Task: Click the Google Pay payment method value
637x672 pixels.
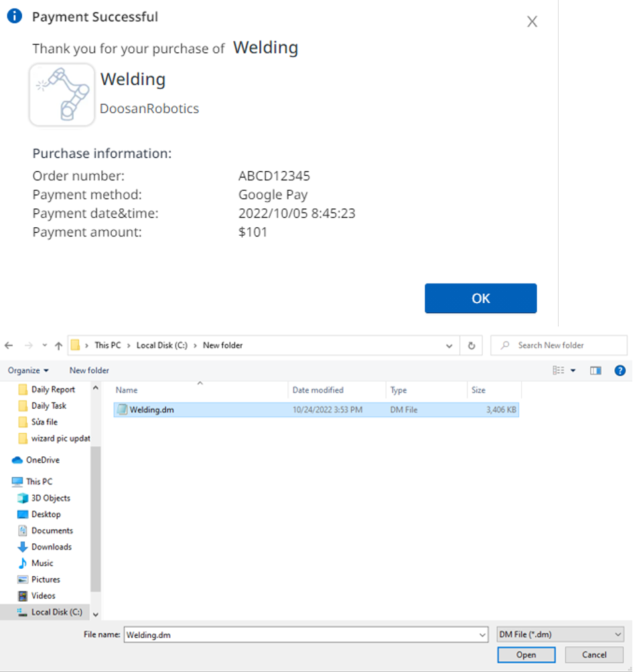Action: (273, 195)
